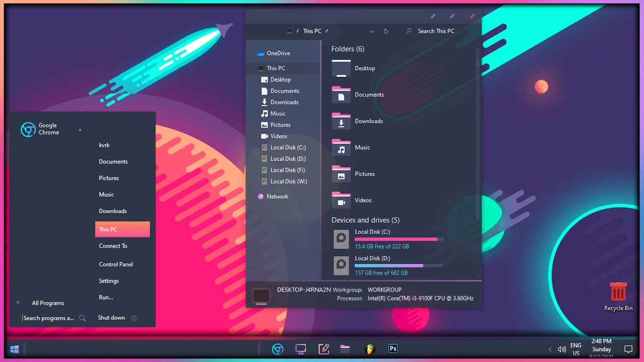Open the Documents folder icon in Folders
The image size is (644, 362).
pyautogui.click(x=341, y=95)
